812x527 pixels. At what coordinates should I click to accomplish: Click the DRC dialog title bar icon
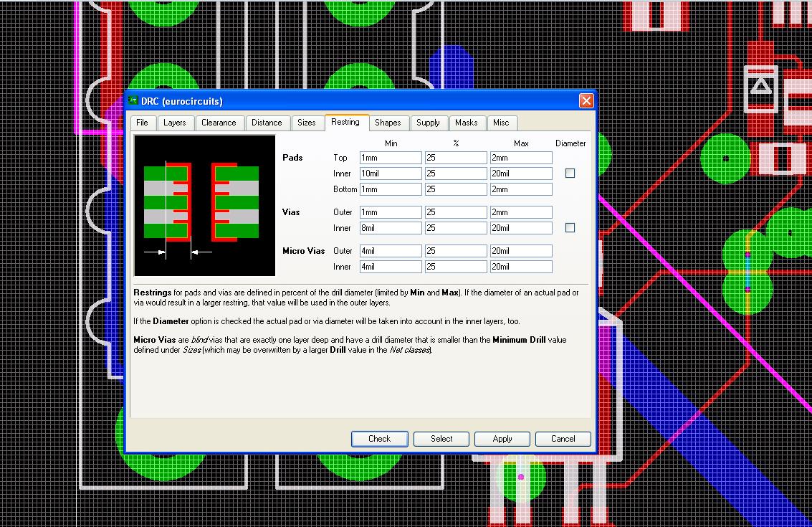tap(133, 101)
